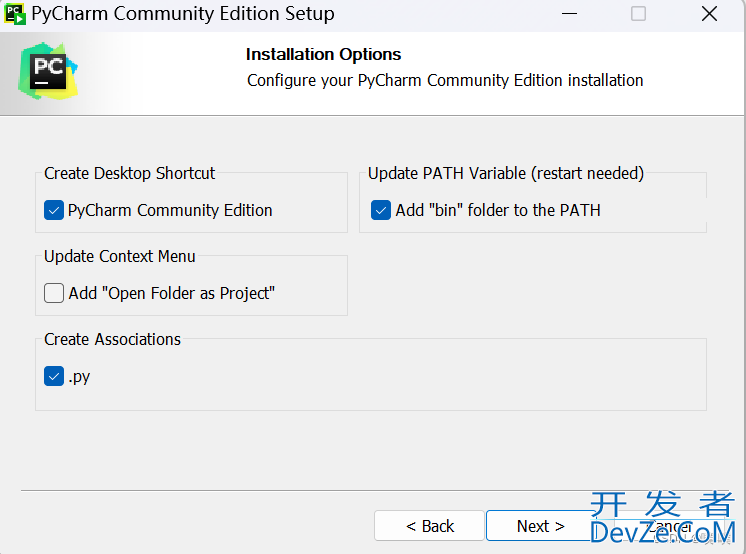Click the PyCharm PC logo in header
The height and width of the screenshot is (554, 746).
[x=48, y=71]
